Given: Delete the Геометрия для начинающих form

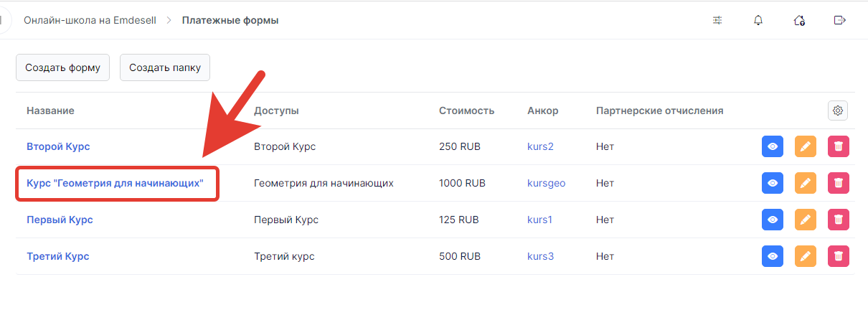Looking at the screenshot, I should [839, 183].
